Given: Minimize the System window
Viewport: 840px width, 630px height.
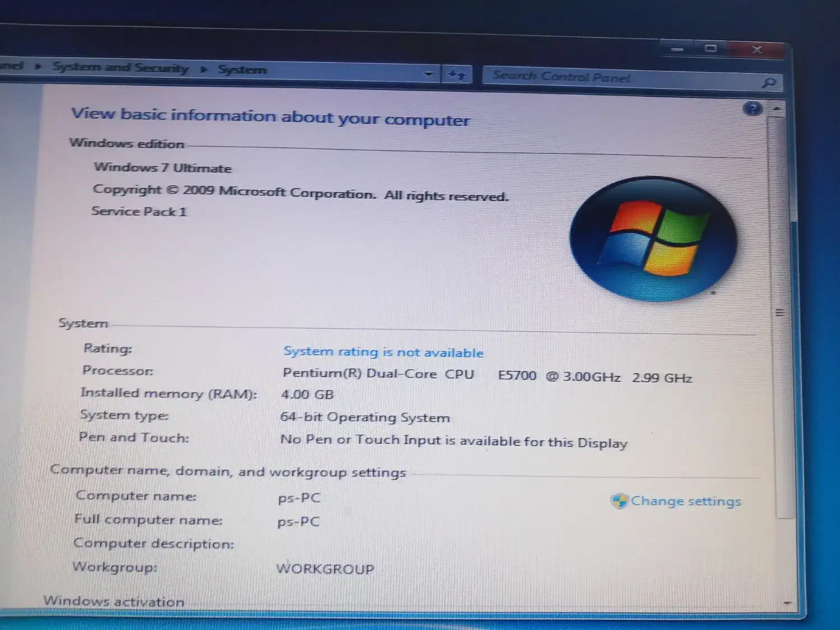Looking at the screenshot, I should (x=677, y=49).
